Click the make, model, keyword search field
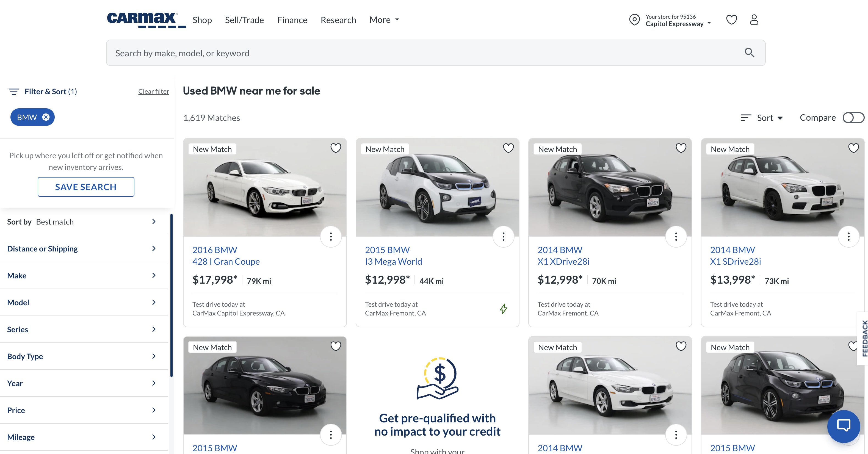868x454 pixels. tap(404, 53)
